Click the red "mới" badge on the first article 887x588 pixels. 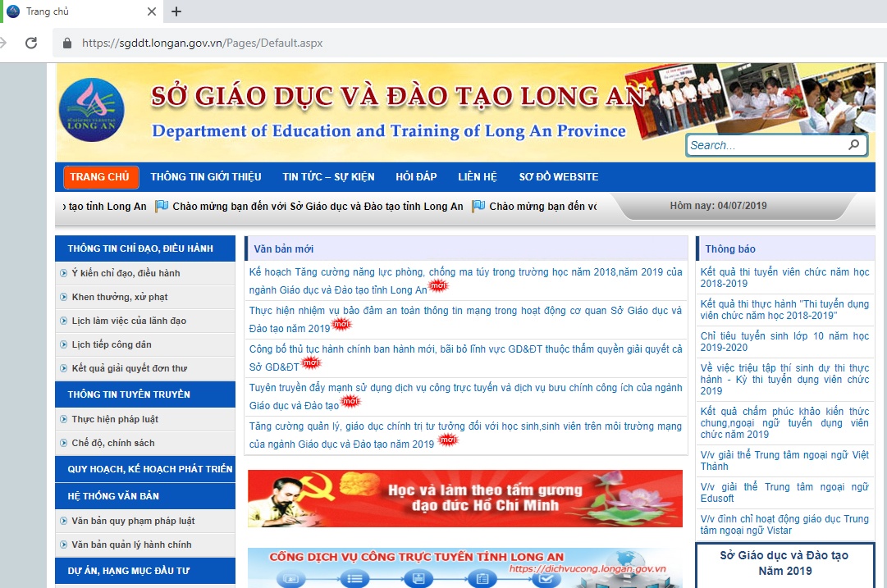tap(440, 286)
